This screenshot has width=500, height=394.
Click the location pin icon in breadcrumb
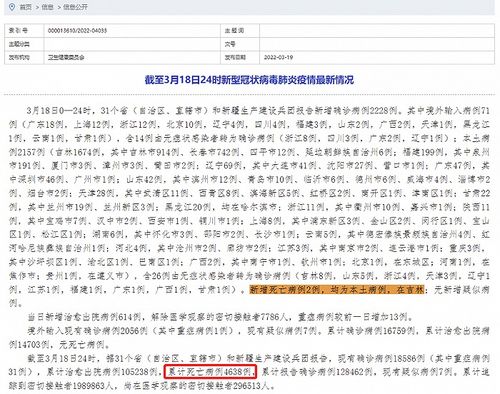point(12,7)
